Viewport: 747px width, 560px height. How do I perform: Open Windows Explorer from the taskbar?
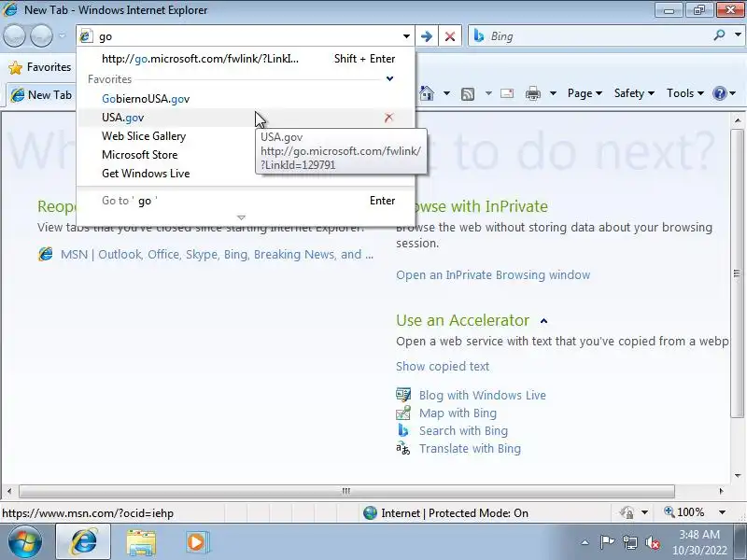click(141, 542)
